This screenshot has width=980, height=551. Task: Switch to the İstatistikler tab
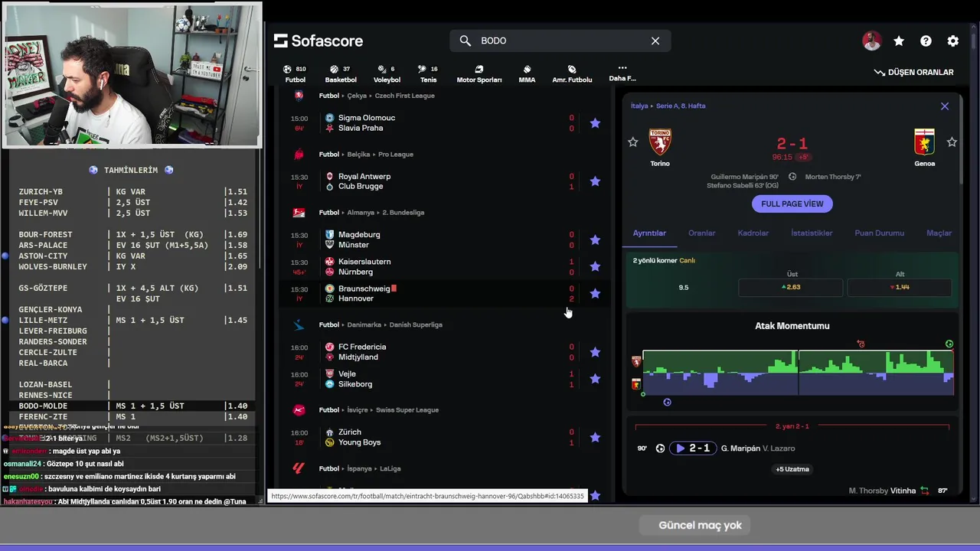812,233
